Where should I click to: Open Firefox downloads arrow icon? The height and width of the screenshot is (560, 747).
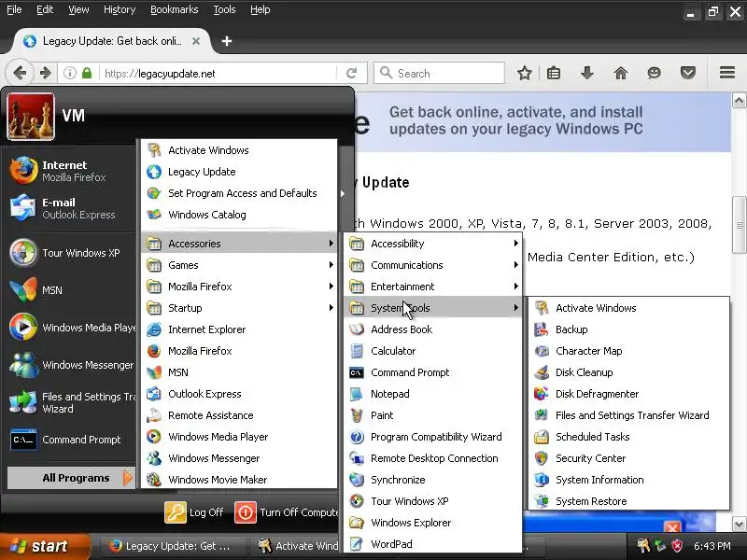tap(587, 74)
